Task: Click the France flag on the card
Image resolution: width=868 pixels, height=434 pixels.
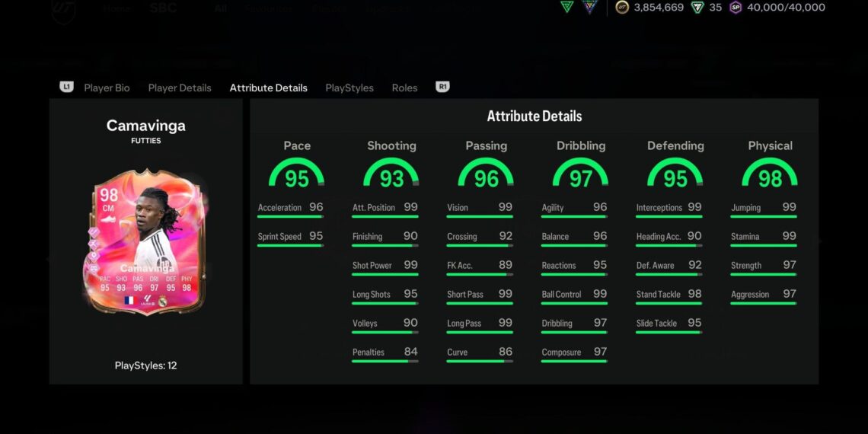Action: click(x=128, y=300)
